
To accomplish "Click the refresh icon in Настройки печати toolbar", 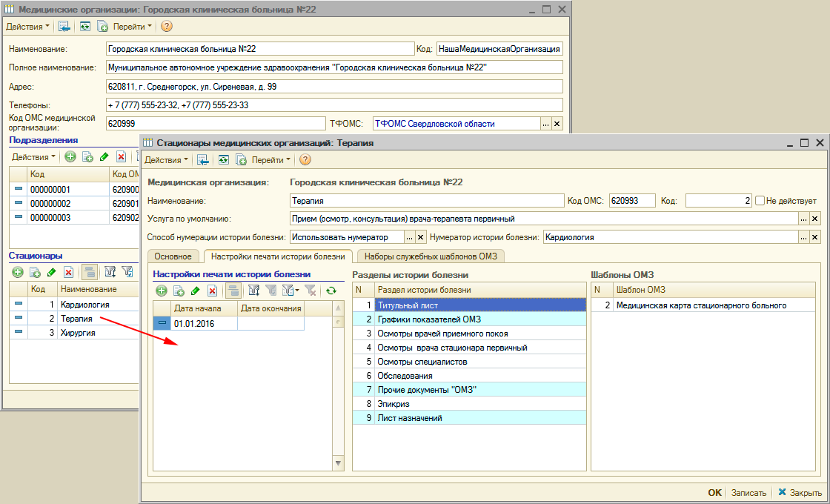I will coord(331,291).
